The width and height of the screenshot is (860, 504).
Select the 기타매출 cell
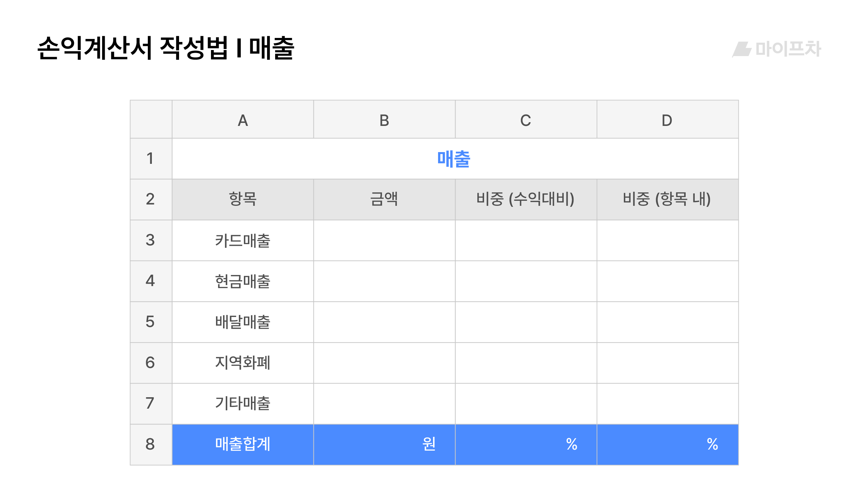pyautogui.click(x=243, y=403)
